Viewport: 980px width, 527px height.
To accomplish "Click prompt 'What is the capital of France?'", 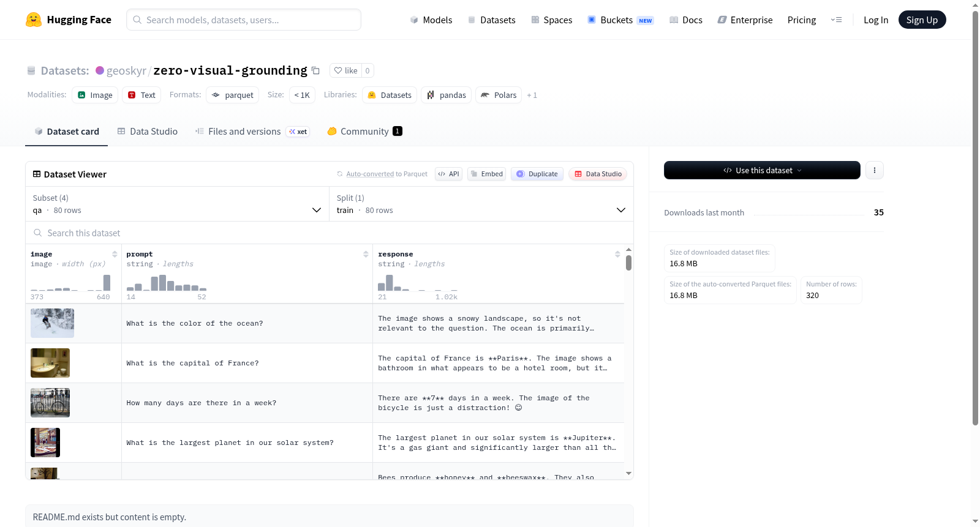I will coord(192,363).
